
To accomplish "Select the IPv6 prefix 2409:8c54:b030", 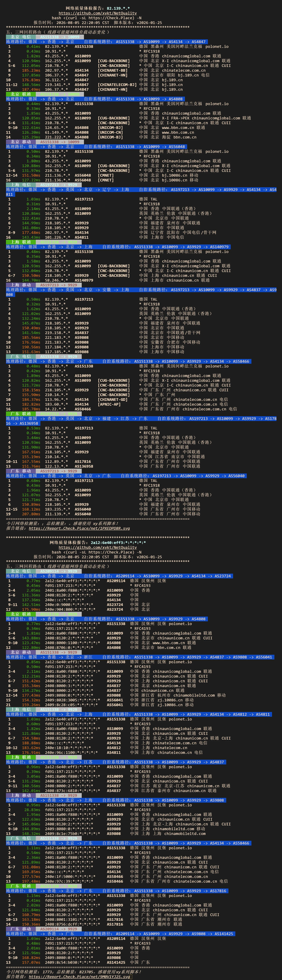I will 61,963.
